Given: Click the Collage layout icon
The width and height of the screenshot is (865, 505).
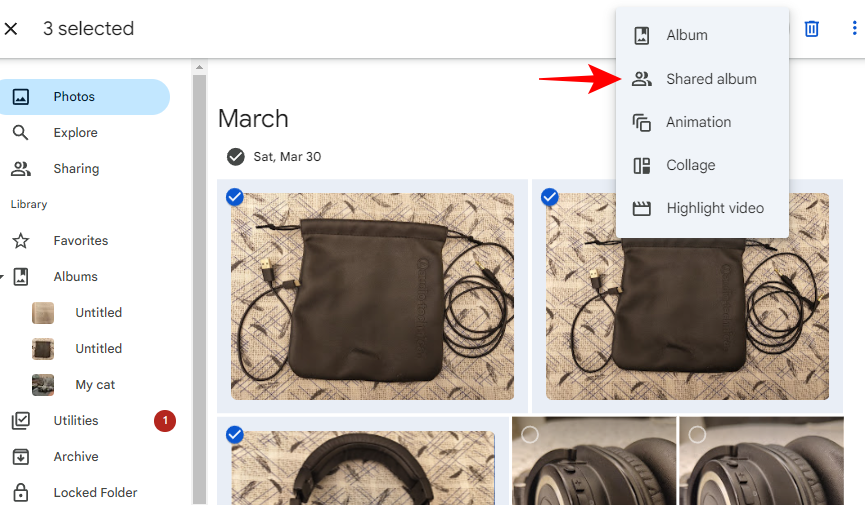Looking at the screenshot, I should 642,166.
